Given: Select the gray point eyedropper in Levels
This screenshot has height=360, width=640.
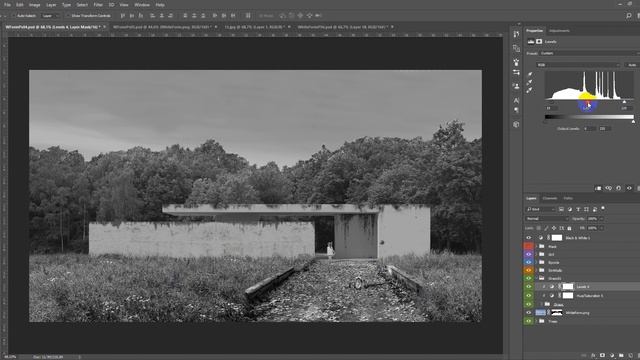Looking at the screenshot, I should coord(530,82).
